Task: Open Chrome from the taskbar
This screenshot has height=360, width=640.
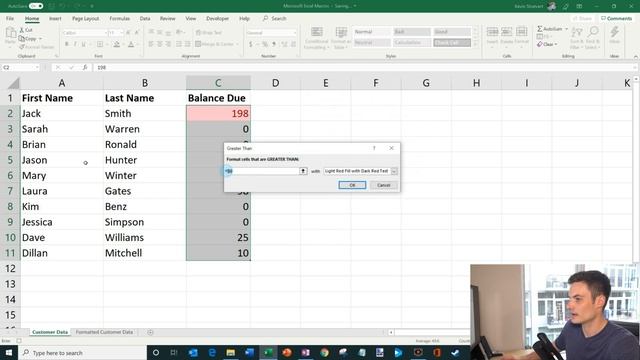Action: click(x=324, y=353)
